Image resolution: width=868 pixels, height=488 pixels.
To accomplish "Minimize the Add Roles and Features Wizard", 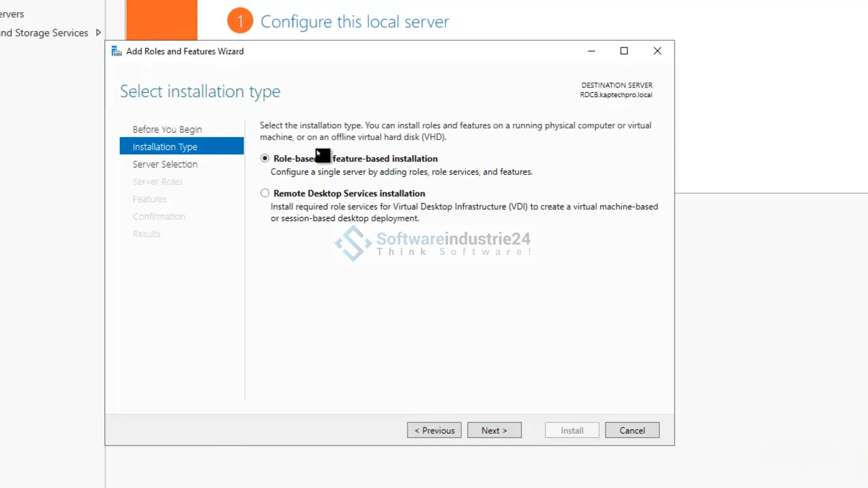I will click(x=591, y=52).
